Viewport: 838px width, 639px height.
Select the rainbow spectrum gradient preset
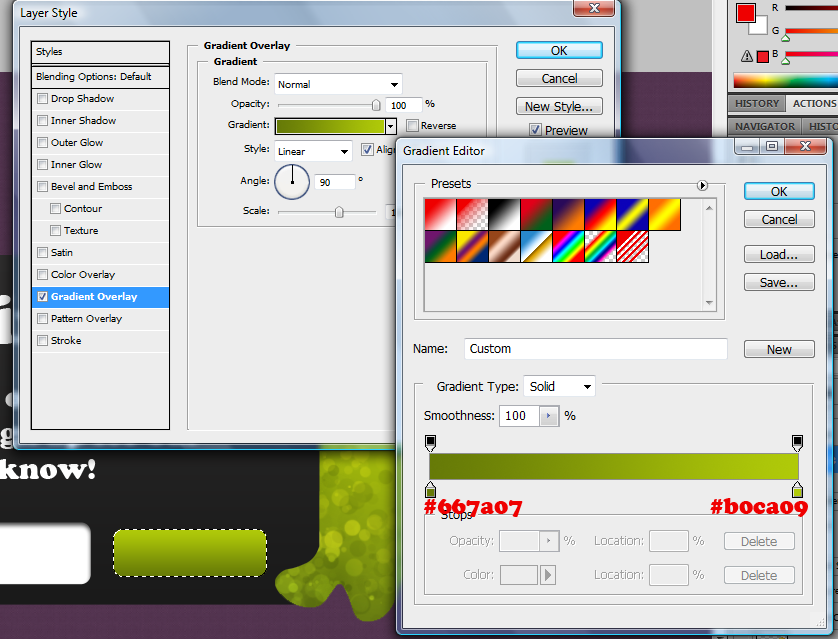[569, 247]
